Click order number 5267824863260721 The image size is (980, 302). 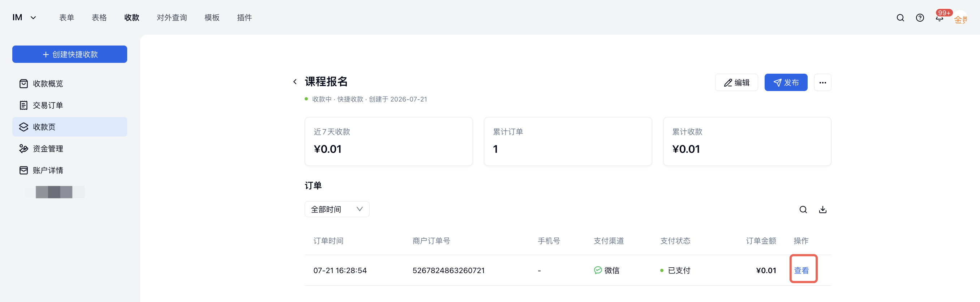coord(448,271)
